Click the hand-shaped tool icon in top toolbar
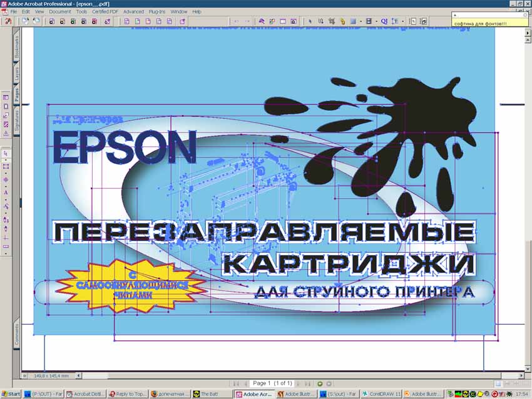 click(x=342, y=21)
